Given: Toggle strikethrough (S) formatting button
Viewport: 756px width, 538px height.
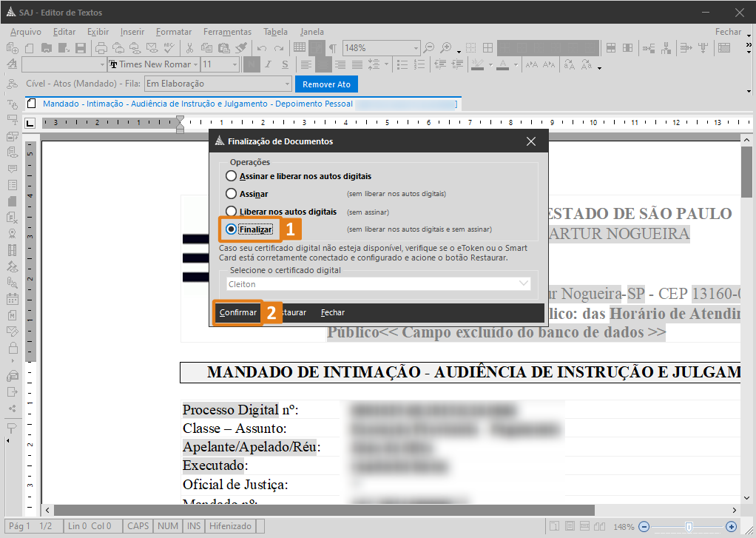Looking at the screenshot, I should point(285,64).
